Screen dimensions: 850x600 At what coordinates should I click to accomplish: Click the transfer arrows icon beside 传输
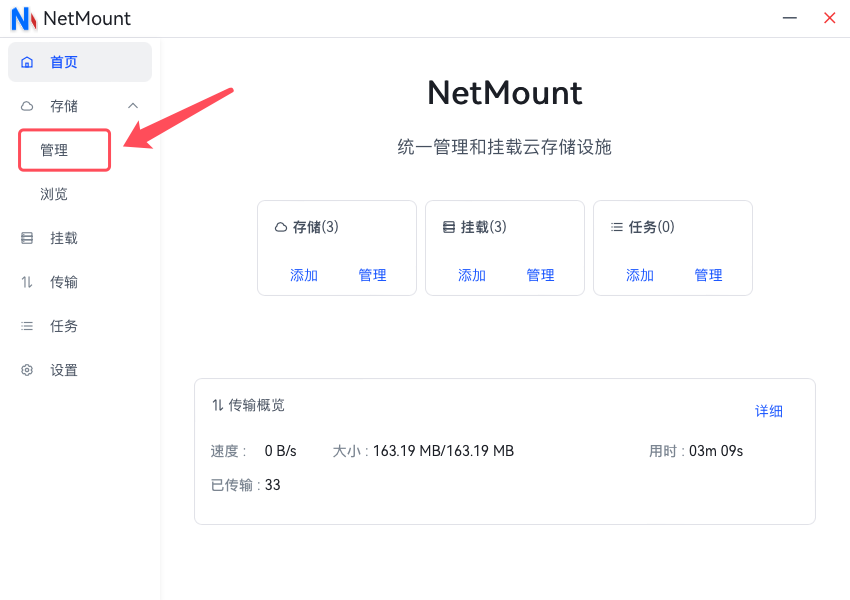[x=27, y=282]
